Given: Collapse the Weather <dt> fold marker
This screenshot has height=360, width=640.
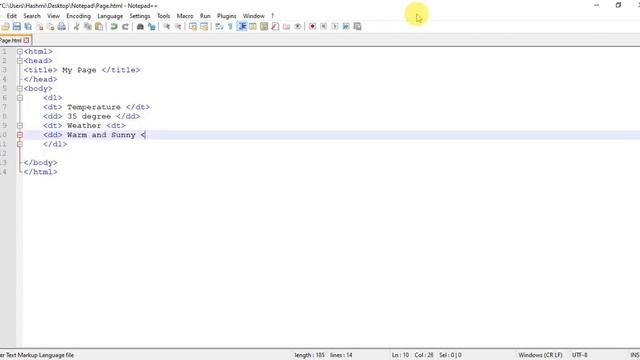Looking at the screenshot, I should pos(20,126).
